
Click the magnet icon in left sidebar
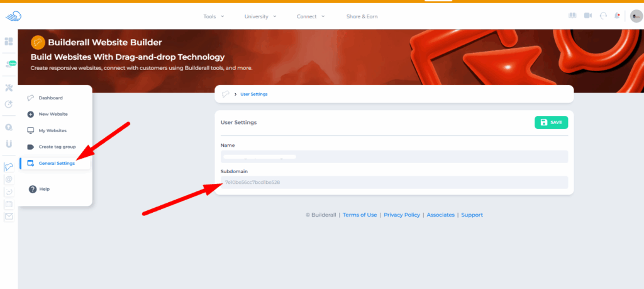(x=9, y=144)
